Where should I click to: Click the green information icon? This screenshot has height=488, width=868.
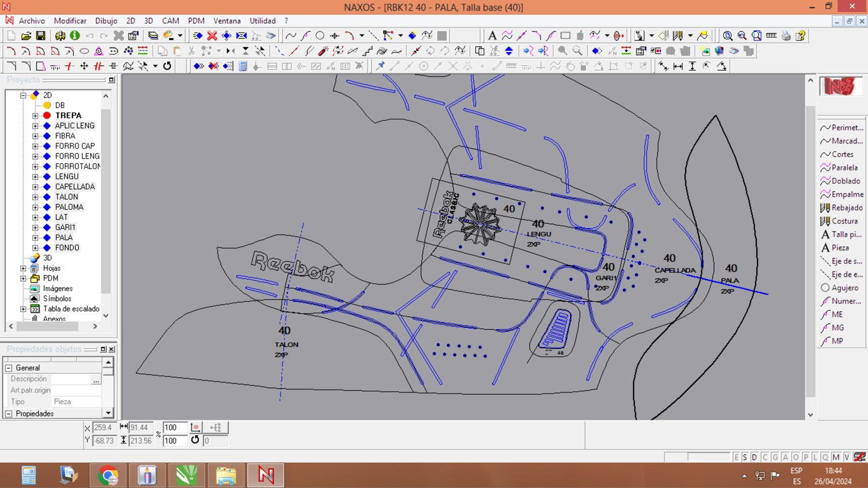[75, 36]
